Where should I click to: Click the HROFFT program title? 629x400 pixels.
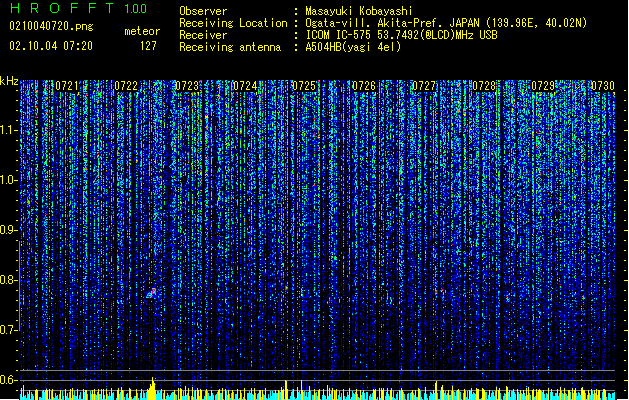tap(62, 8)
